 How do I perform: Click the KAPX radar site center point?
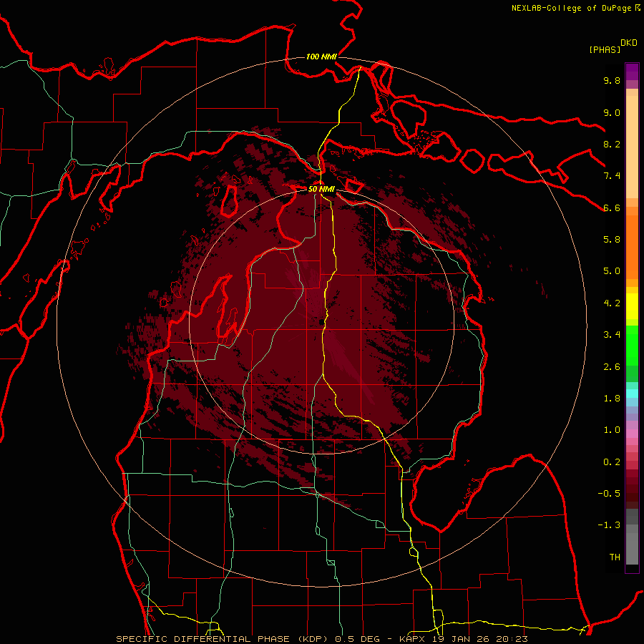[321, 322]
